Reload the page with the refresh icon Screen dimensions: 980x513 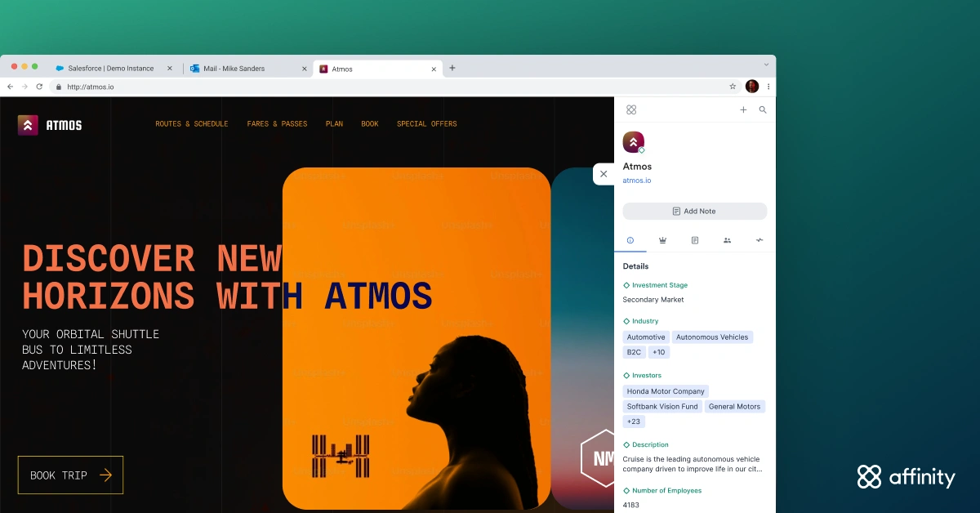(40, 87)
